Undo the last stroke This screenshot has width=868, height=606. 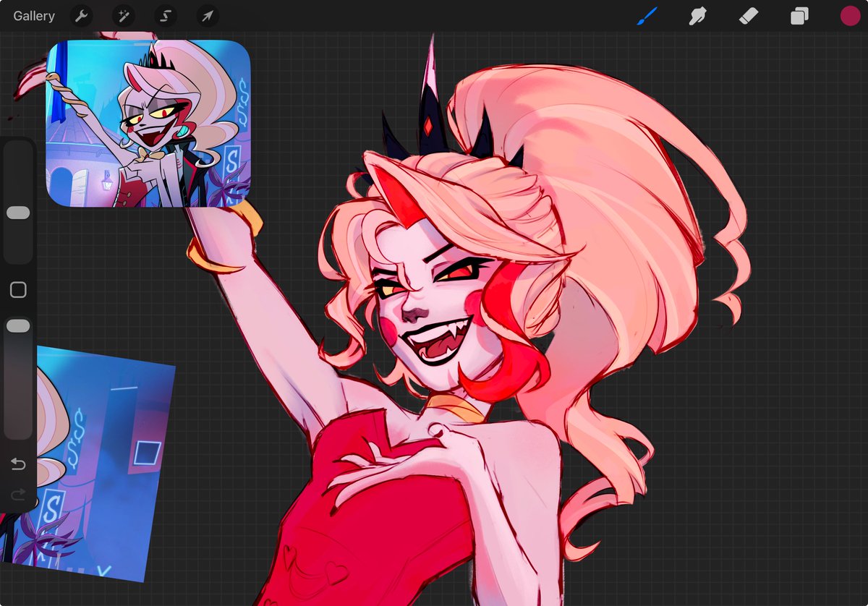pos(18,464)
